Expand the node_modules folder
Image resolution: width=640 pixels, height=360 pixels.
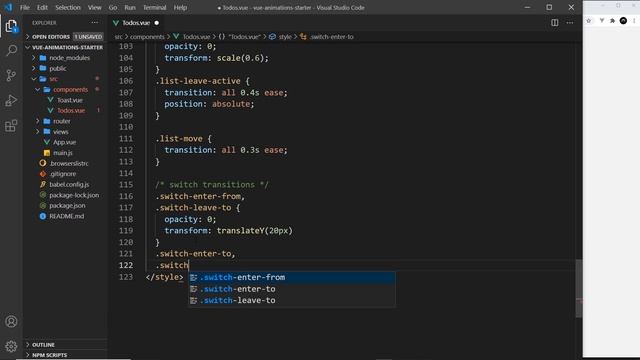tap(65, 58)
